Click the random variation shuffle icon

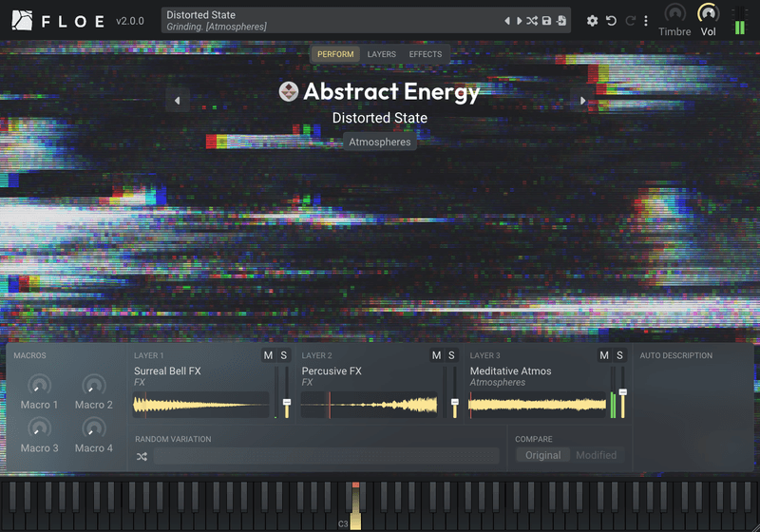(x=142, y=456)
